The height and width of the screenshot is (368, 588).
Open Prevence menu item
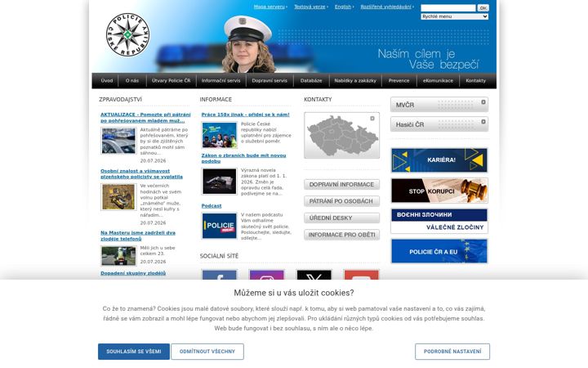coord(399,81)
